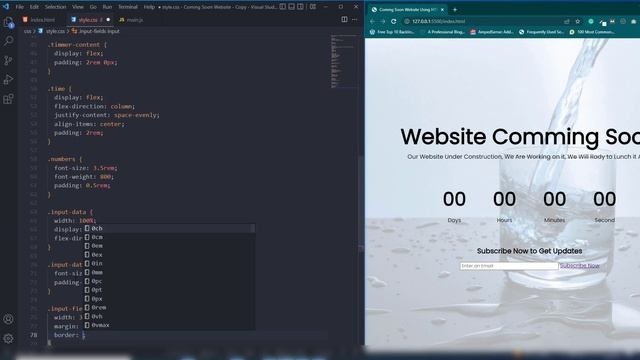Reload the browser page
This screenshot has height=360, width=640.
[393, 21]
